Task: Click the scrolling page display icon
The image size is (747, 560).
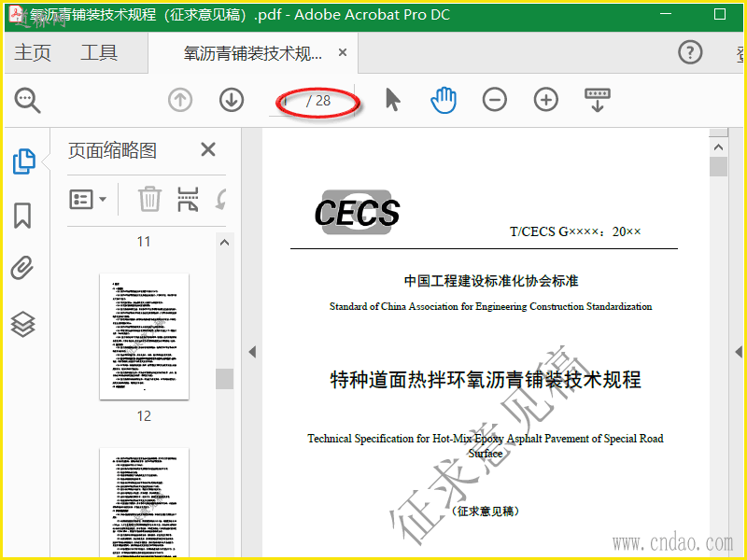Action: 598,100
